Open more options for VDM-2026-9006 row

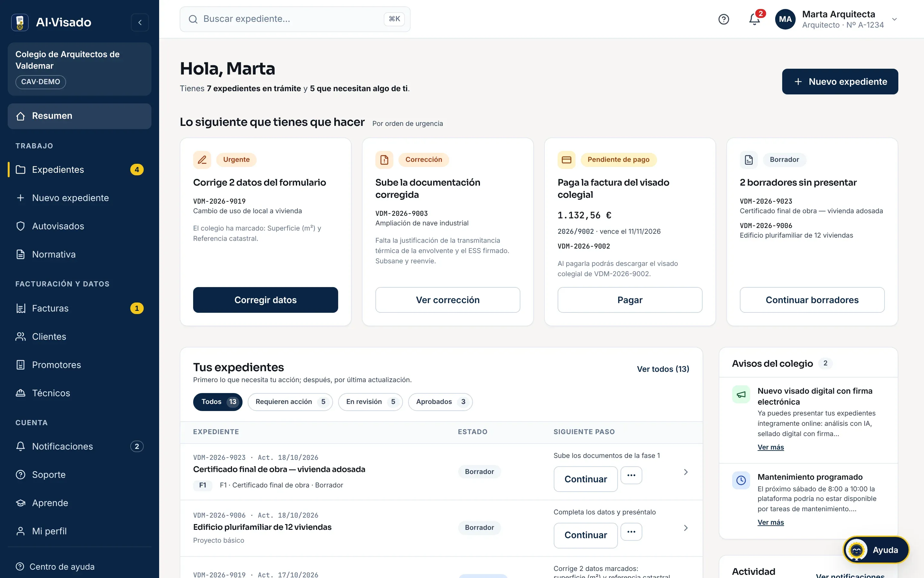[631, 532]
